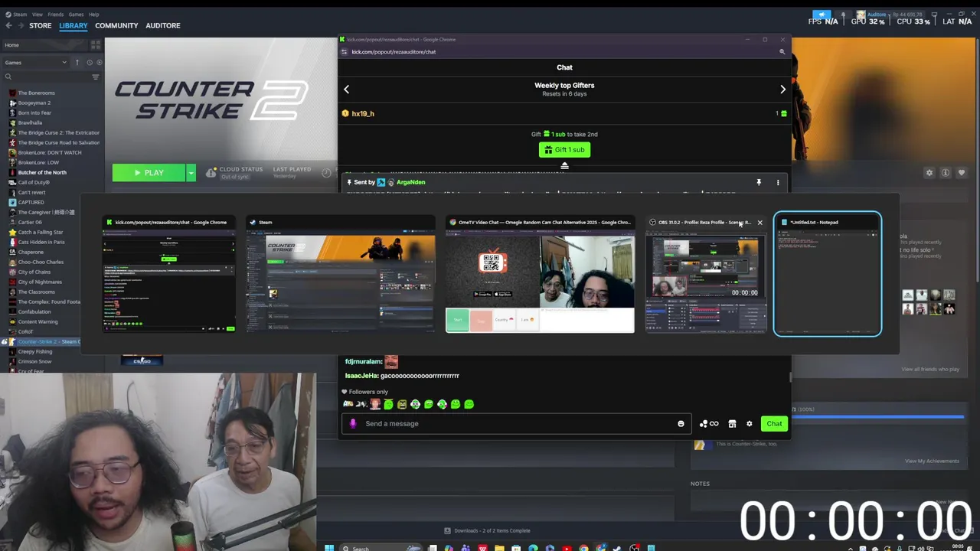Select Boogeyman 2 in game list

point(34,103)
